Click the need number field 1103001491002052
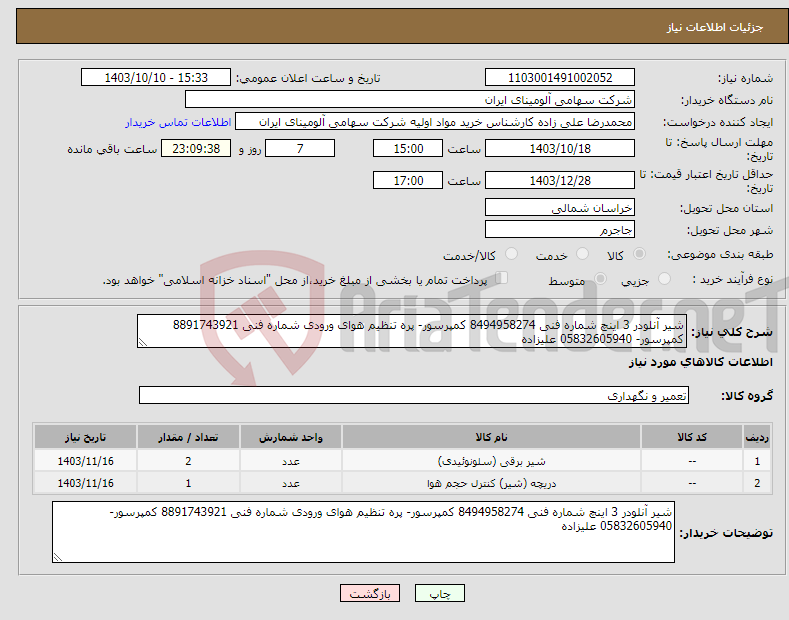The image size is (789, 620). [560, 78]
